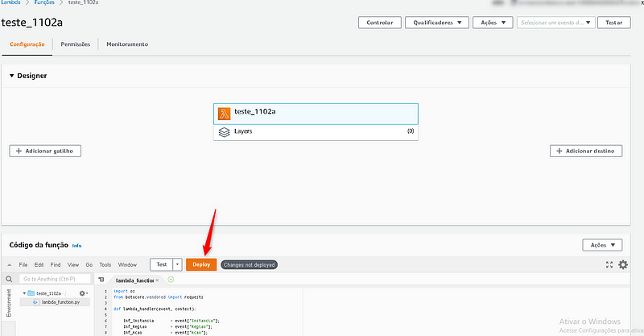Screen dimensions: 644x336
Task: Click the 'from botocore.vendored' code line
Action: [158, 297]
